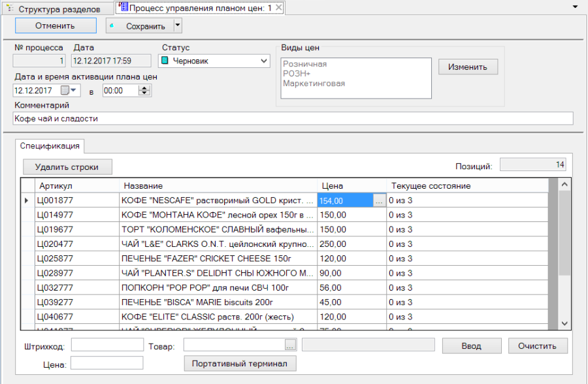The image size is (588, 384).
Task: Click Изменить next to Виды цен
Action: (x=468, y=67)
